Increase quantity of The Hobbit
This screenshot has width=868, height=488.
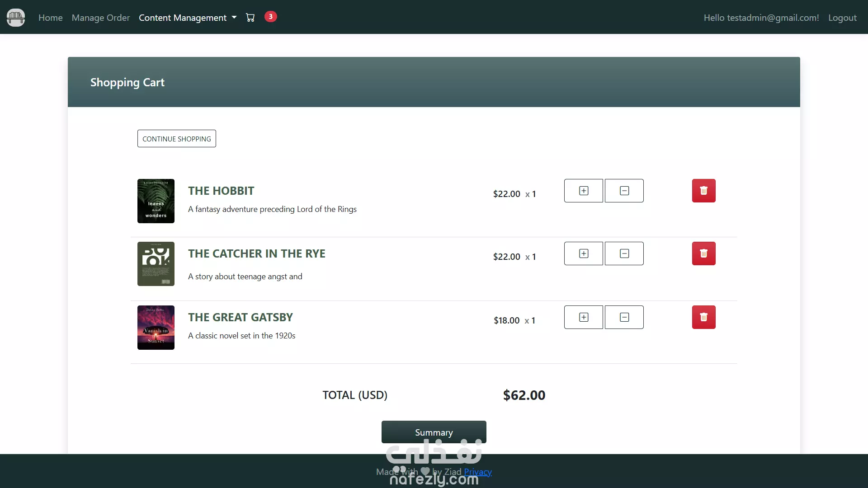(583, 191)
